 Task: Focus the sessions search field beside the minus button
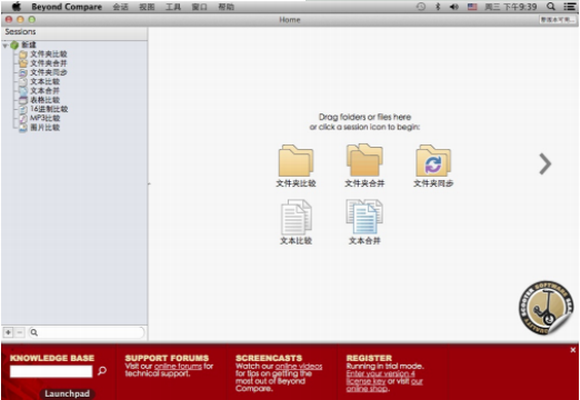click(86, 332)
